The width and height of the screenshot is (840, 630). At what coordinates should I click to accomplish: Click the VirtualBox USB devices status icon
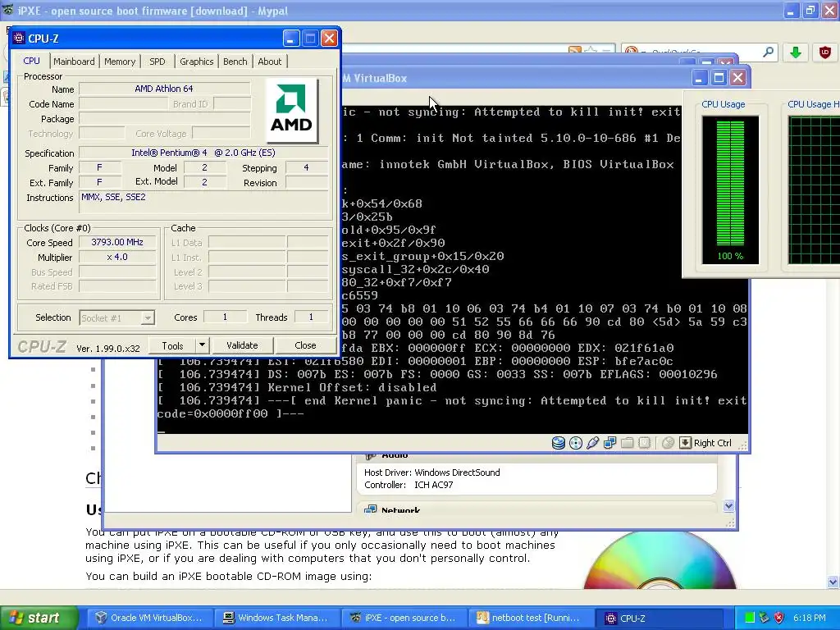(x=592, y=443)
